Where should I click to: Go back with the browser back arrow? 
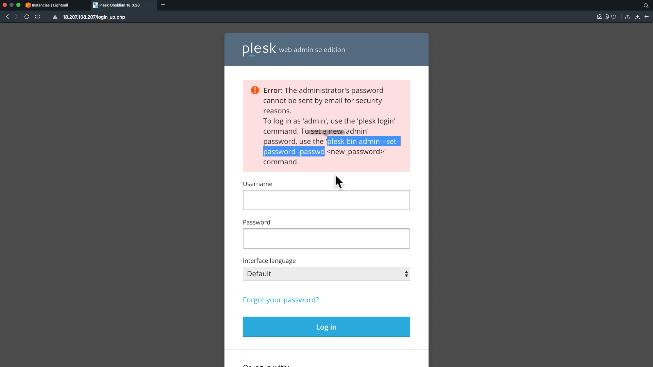[x=7, y=17]
